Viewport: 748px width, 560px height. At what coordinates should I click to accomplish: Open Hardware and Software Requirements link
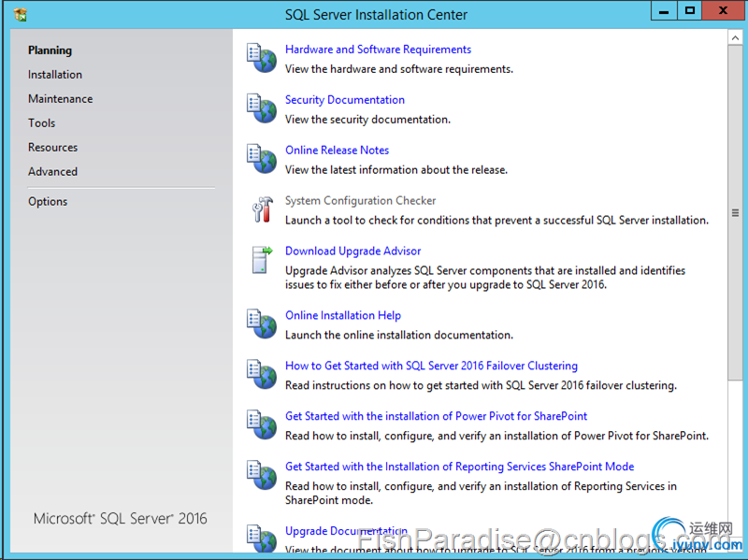click(378, 50)
